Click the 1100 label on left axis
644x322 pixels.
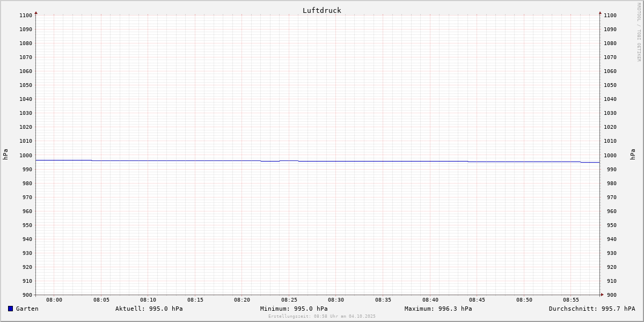click(25, 16)
